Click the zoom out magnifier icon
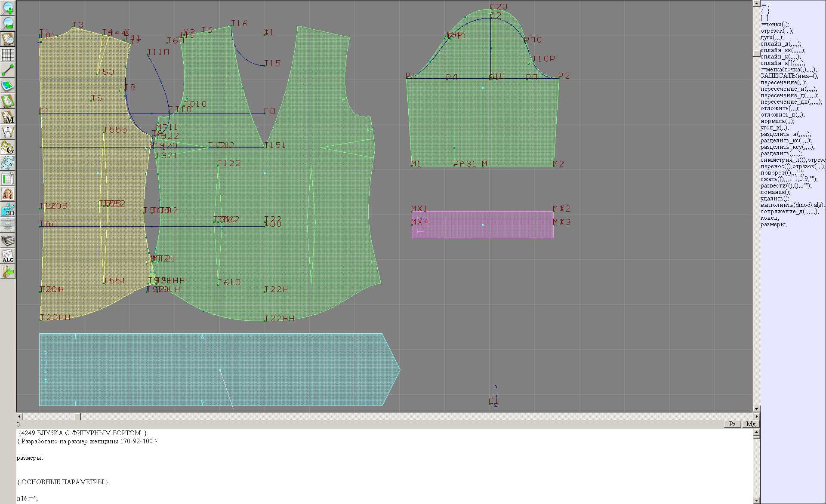The width and height of the screenshot is (826, 504). click(x=8, y=23)
